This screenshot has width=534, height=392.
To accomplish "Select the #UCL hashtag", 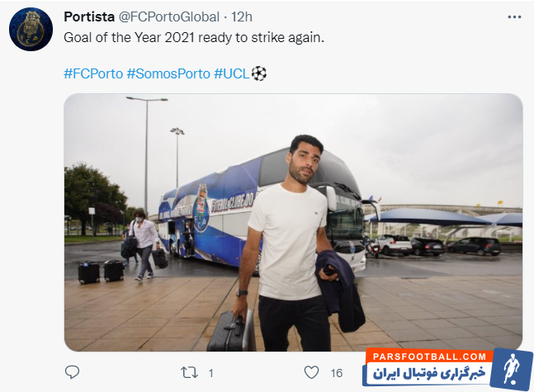I will pos(232,73).
